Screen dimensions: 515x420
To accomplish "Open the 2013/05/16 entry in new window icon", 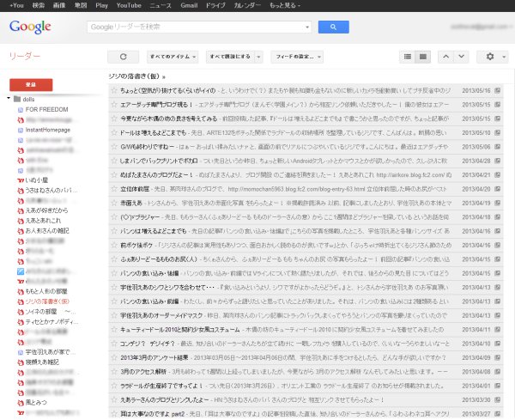I will tap(497, 90).
